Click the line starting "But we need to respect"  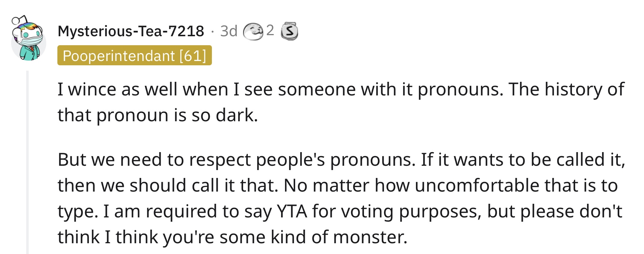341,160
